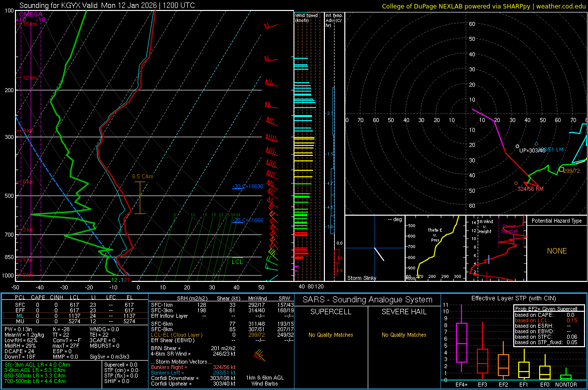
Task: Click the -30 C=18696' height label
Action: (x=248, y=186)
